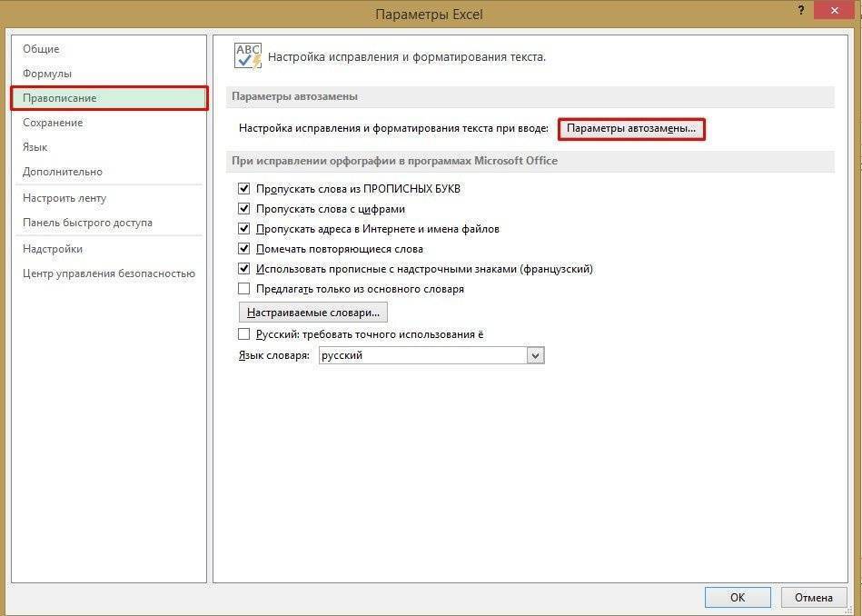Disable 'Пропускать слова с цифрами'
Image resolution: width=862 pixels, height=616 pixels.
click(243, 208)
